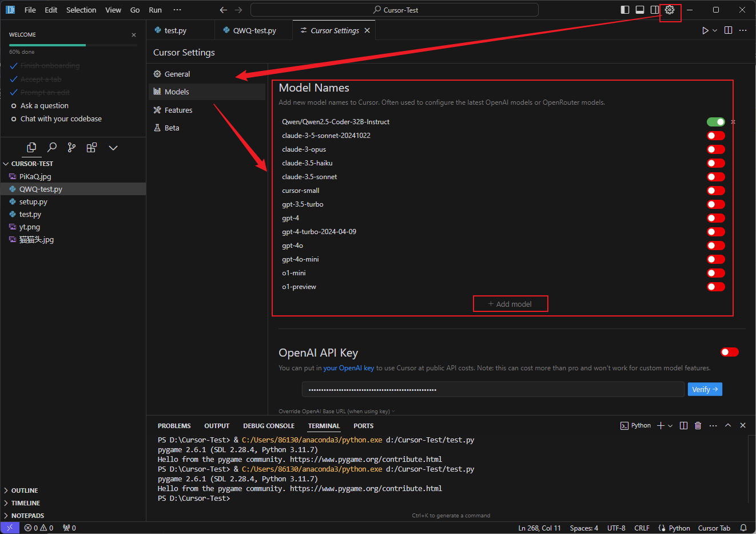Viewport: 756px width, 534px height.
Task: Switch to the QWQ-test.py tab
Action: pyautogui.click(x=254, y=30)
